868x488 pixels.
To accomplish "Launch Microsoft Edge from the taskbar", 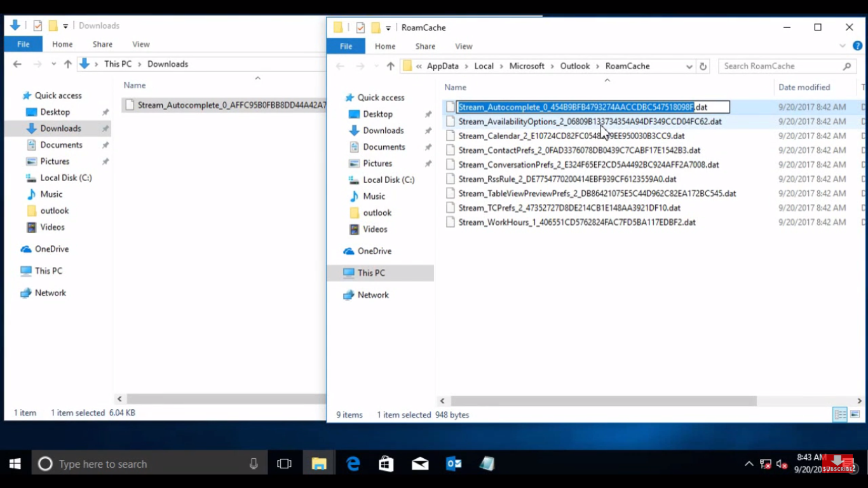I will (353, 464).
